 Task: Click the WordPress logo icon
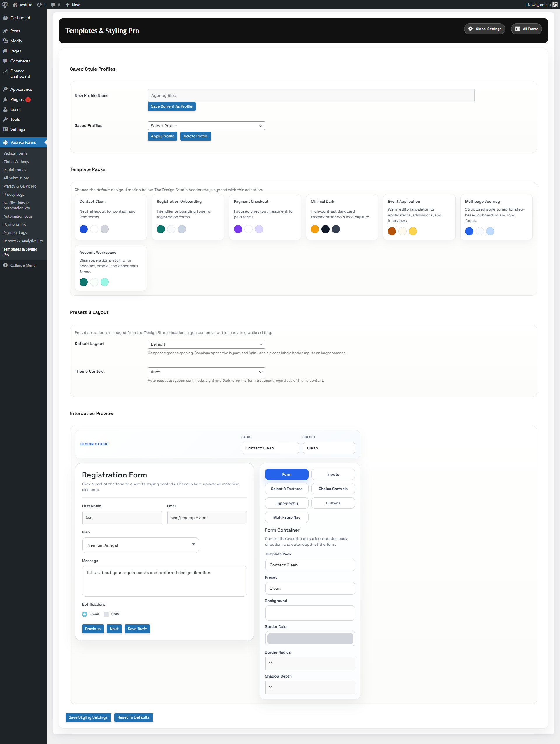coord(5,5)
